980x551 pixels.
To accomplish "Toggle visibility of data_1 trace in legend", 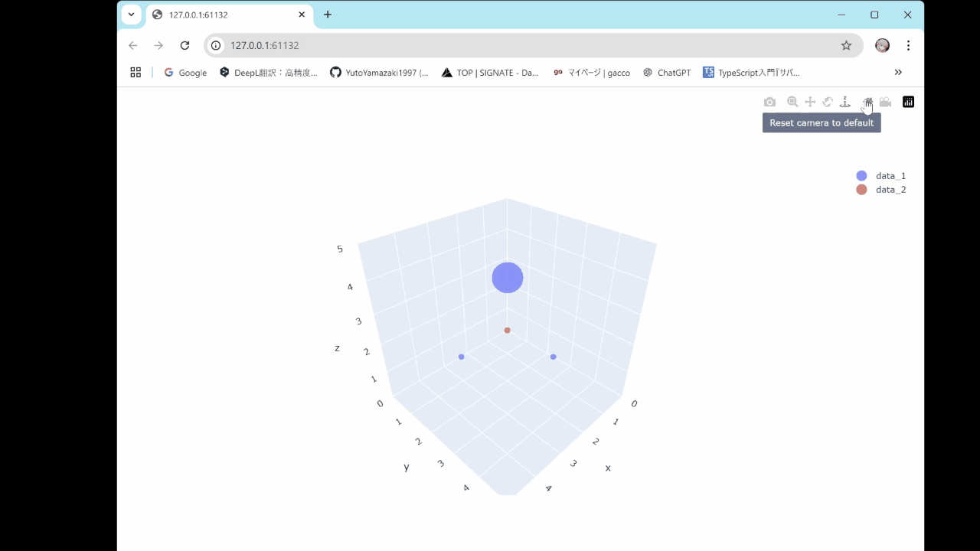I will (x=890, y=175).
